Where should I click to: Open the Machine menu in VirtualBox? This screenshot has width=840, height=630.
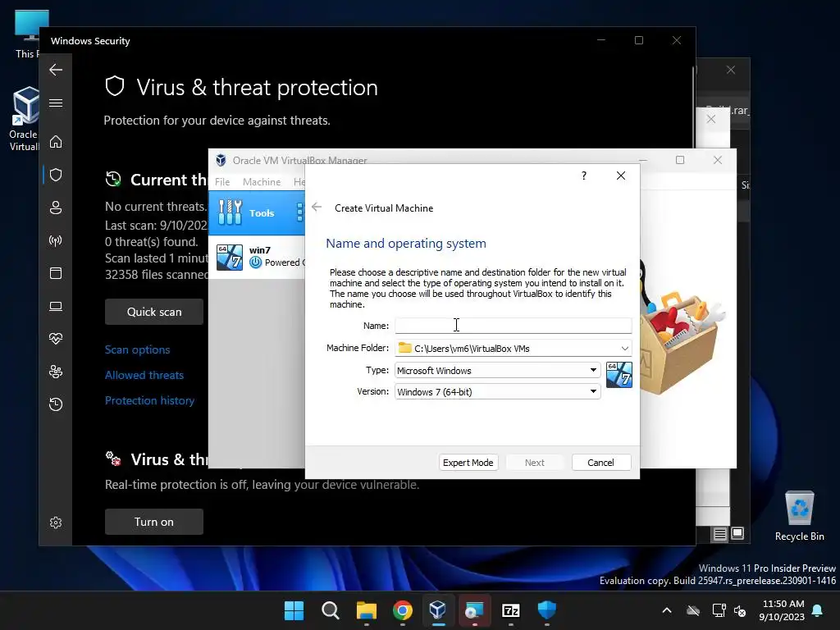tap(262, 181)
